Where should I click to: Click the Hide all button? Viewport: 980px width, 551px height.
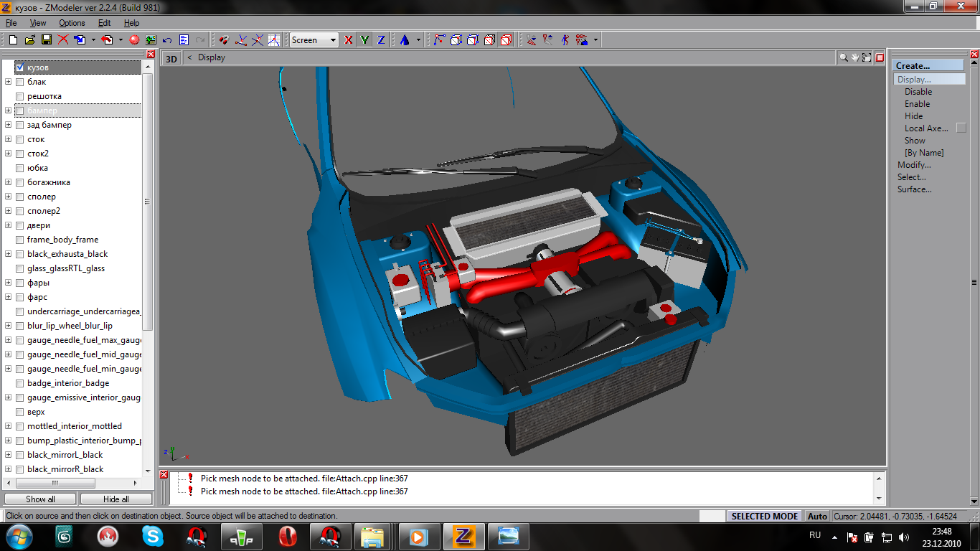(x=116, y=499)
